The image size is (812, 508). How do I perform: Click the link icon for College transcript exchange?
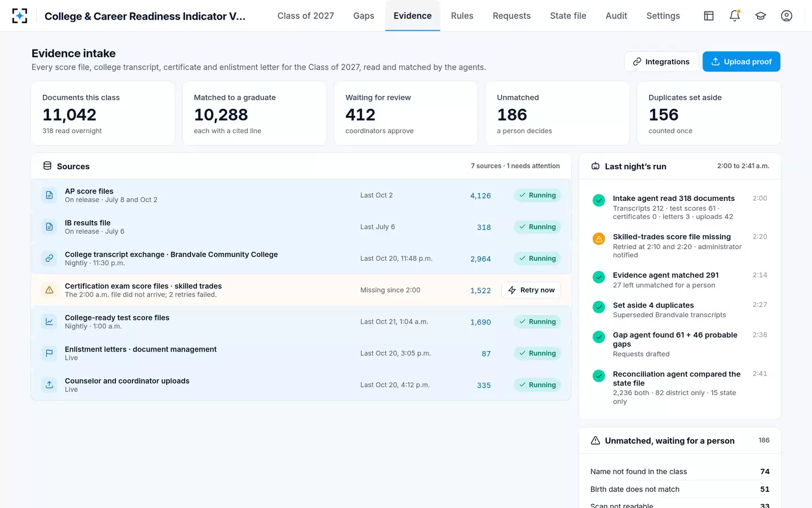[x=50, y=259]
